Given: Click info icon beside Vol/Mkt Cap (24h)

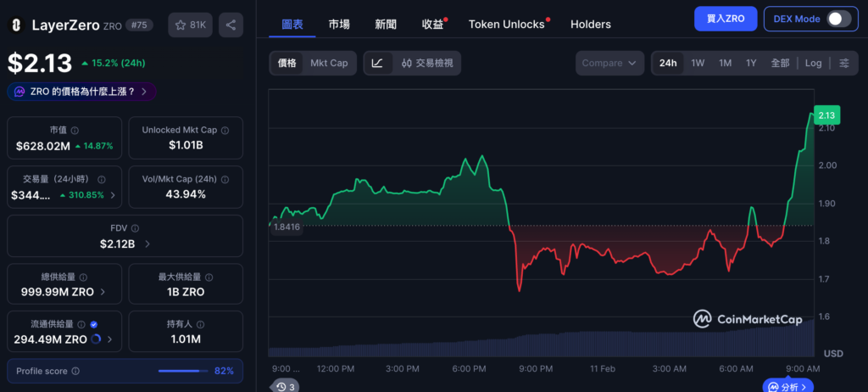Looking at the screenshot, I should pyautogui.click(x=225, y=180).
